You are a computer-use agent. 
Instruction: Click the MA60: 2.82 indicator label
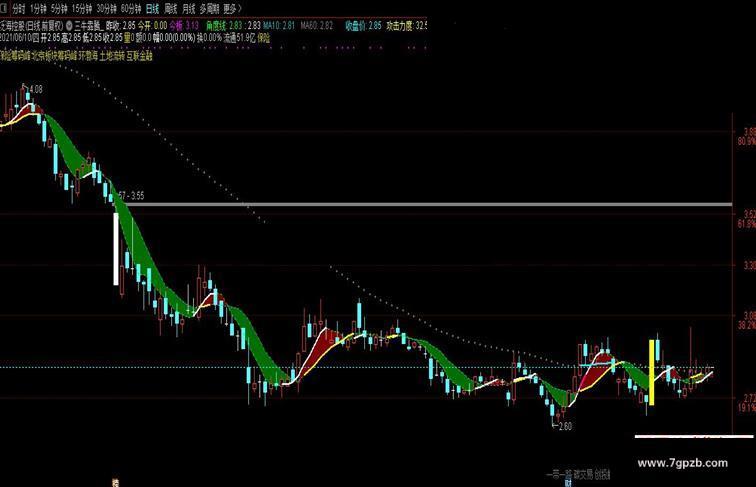point(316,26)
